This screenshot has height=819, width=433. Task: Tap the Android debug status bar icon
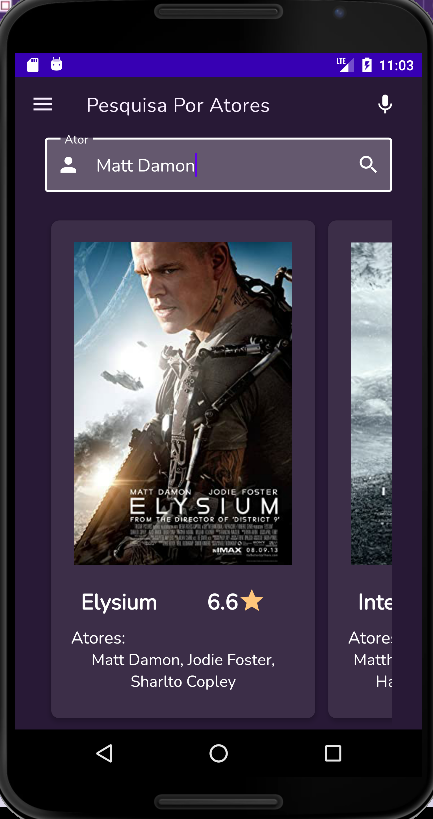pos(56,64)
